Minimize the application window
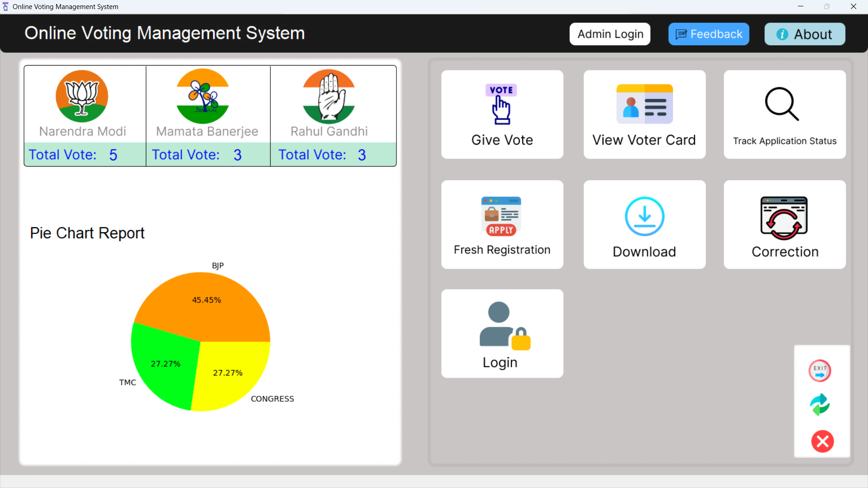The image size is (868, 488). click(x=800, y=6)
